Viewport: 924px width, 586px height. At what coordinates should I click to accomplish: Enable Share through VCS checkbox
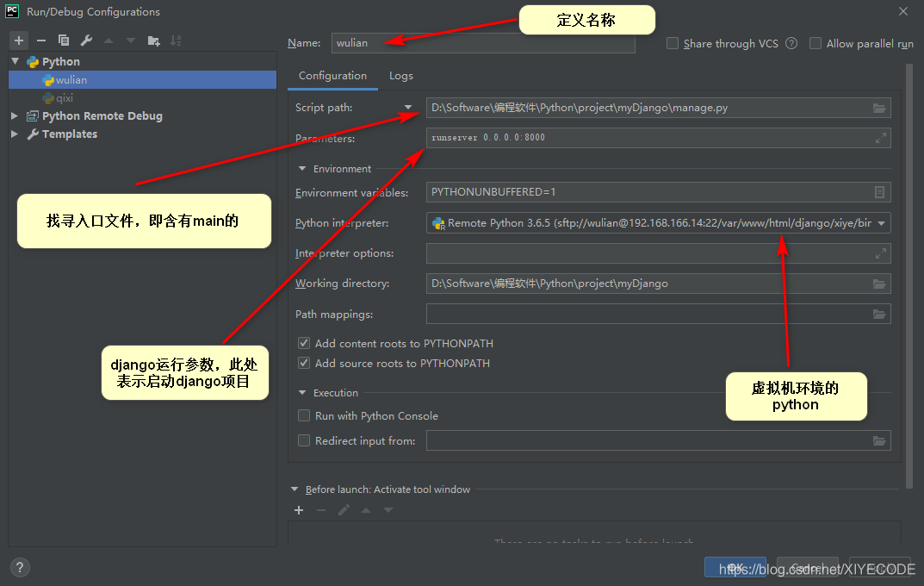coord(673,43)
